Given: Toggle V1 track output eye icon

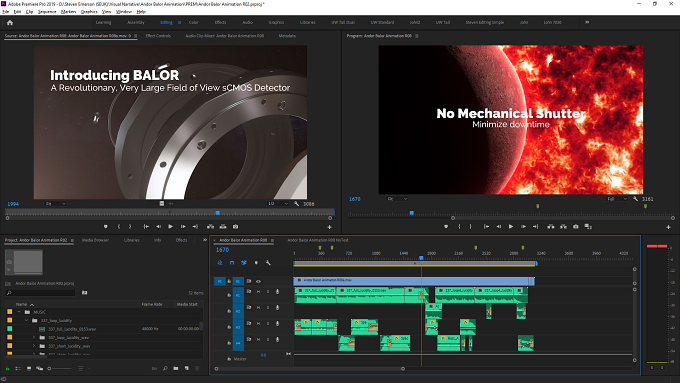Looking at the screenshot, I should click(258, 282).
